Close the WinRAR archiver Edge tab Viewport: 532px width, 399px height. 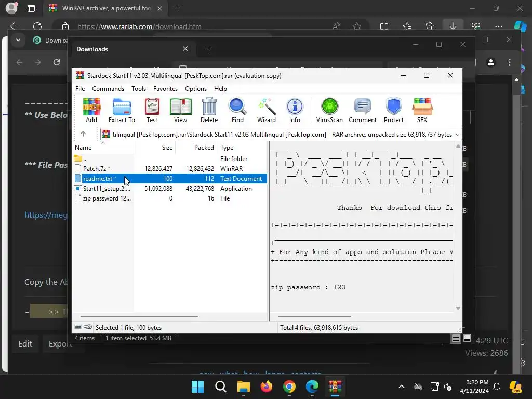pyautogui.click(x=160, y=8)
